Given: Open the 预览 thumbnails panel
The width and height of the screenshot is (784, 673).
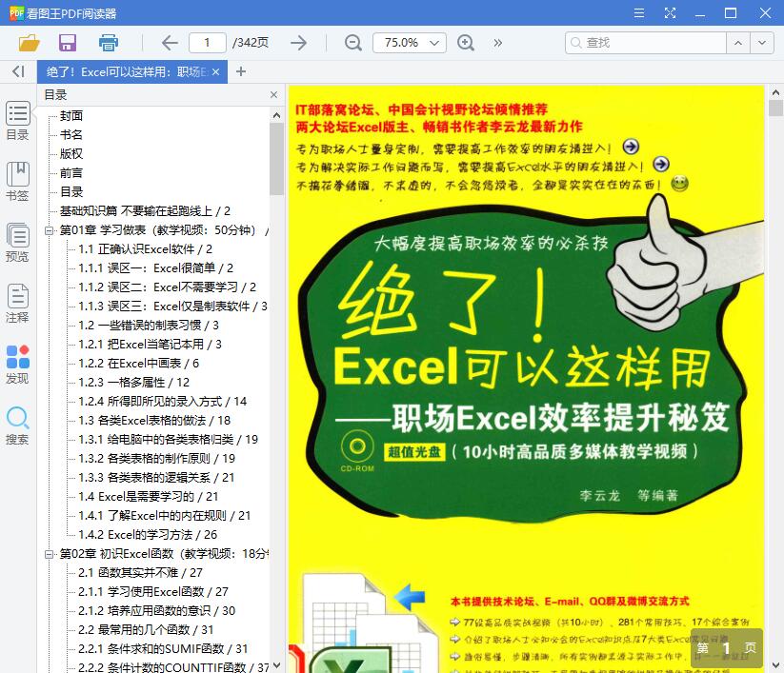Looking at the screenshot, I should [17, 243].
